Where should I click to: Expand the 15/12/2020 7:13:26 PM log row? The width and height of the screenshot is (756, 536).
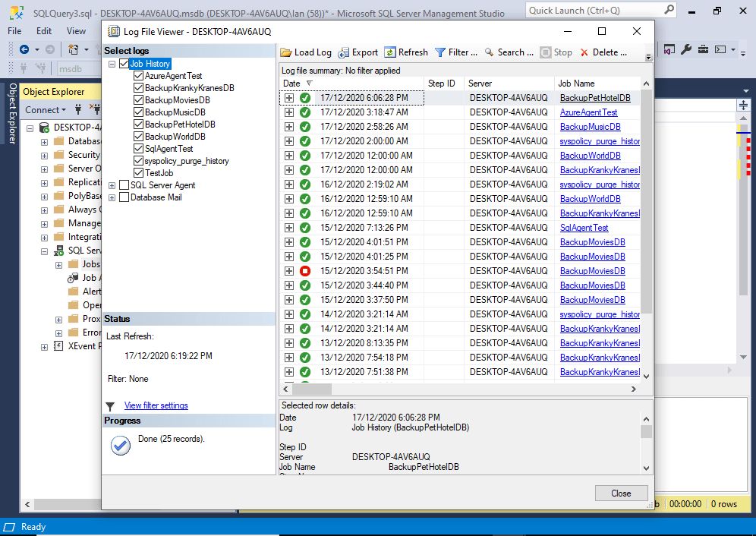tap(288, 228)
